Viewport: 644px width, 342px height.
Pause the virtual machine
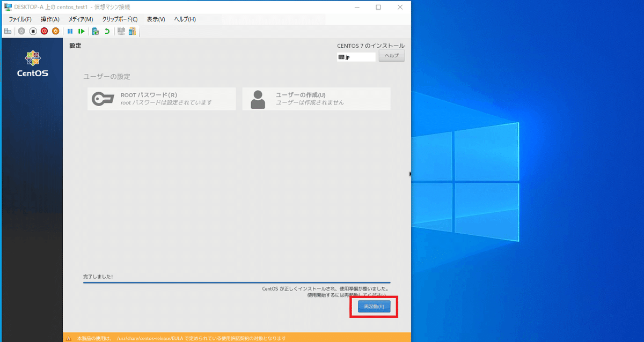[70, 31]
